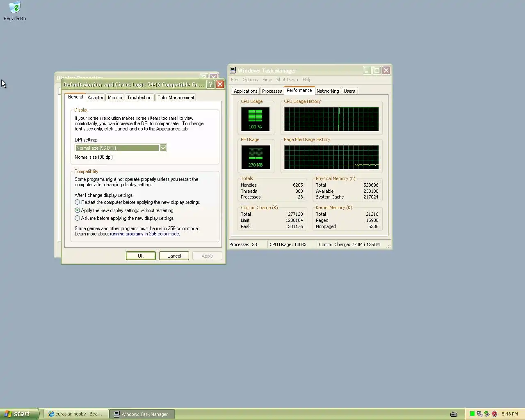Viewport: 525px width, 420px height.
Task: Click Physical Memory Available value 230100
Action: 371,191
